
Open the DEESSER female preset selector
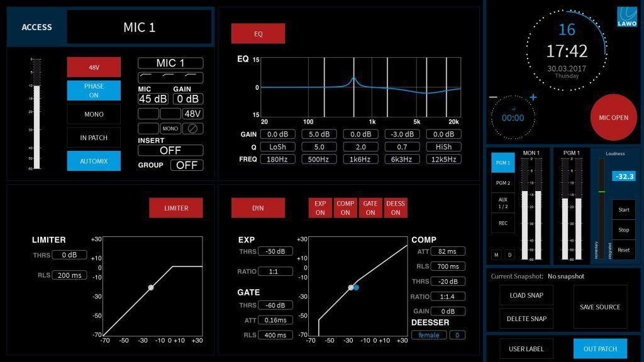429,335
